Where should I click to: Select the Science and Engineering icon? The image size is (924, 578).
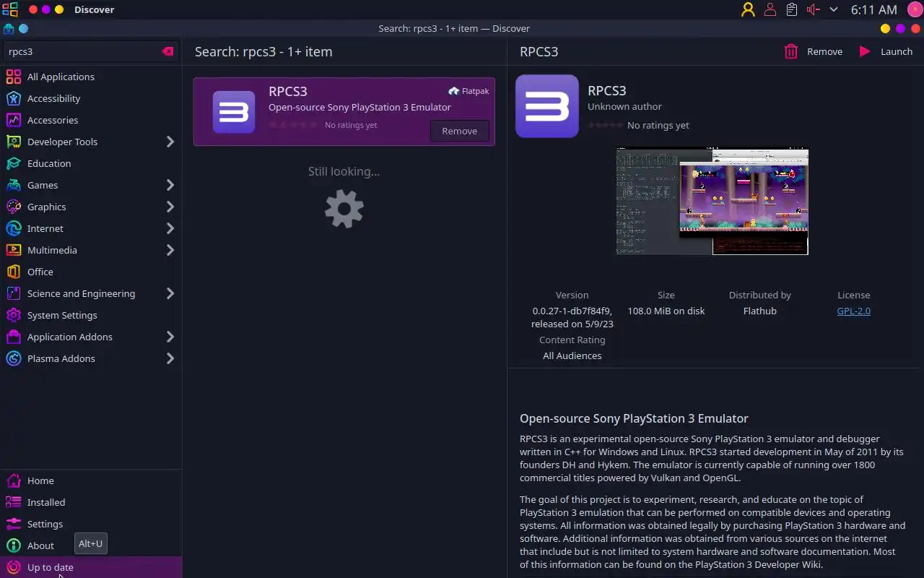coord(13,293)
